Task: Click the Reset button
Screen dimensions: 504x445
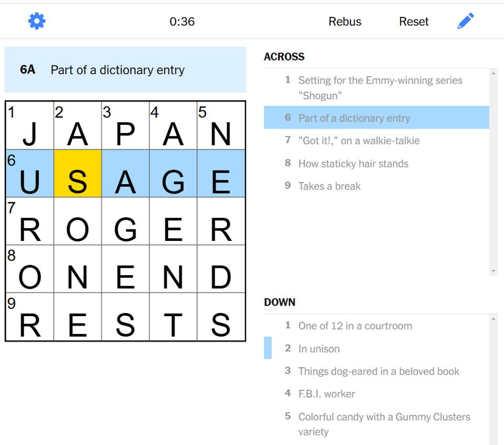Action: pyautogui.click(x=414, y=22)
